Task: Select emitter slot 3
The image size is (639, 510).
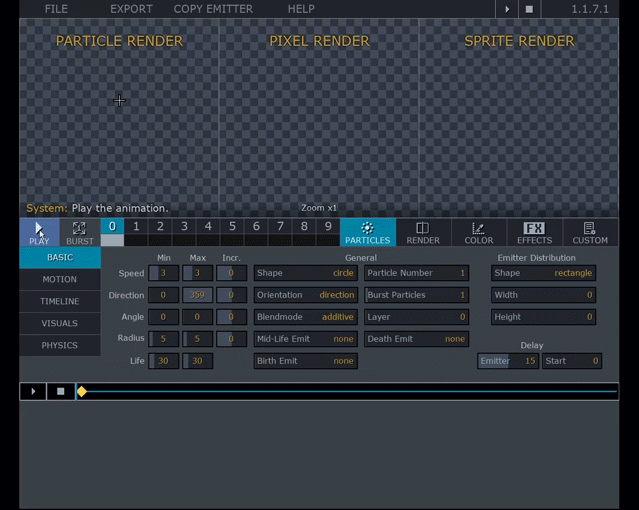Action: 184,227
